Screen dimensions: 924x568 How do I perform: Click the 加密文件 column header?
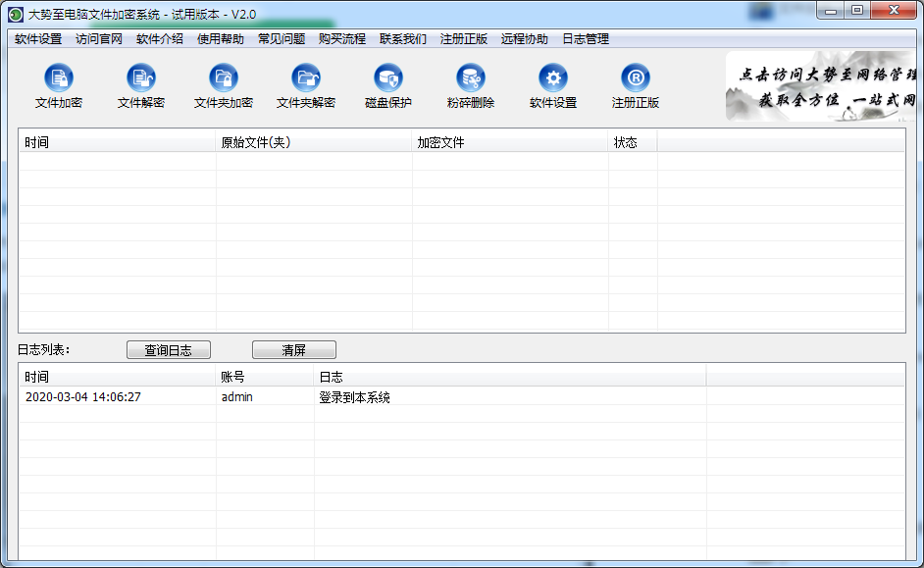pos(510,142)
